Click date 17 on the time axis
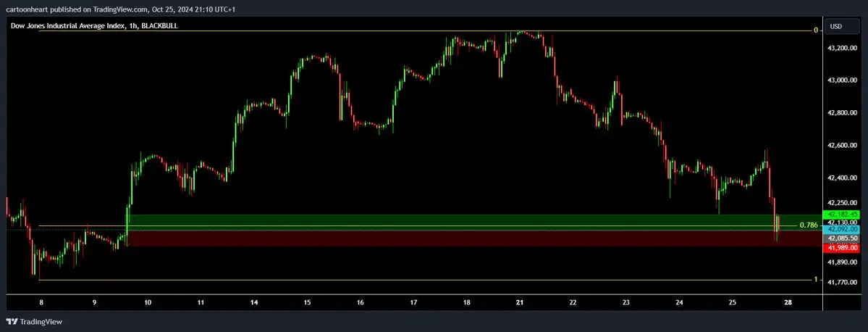This screenshot has width=868, height=332. point(413,302)
